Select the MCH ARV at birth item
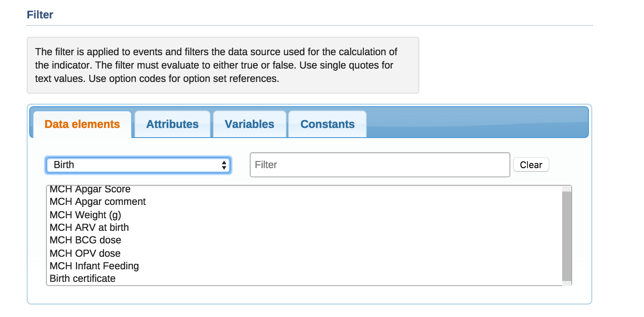644x317 pixels. pyautogui.click(x=89, y=228)
